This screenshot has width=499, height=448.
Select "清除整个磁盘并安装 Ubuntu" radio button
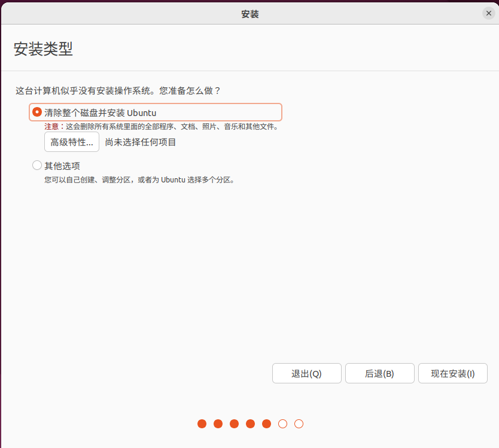click(x=37, y=112)
